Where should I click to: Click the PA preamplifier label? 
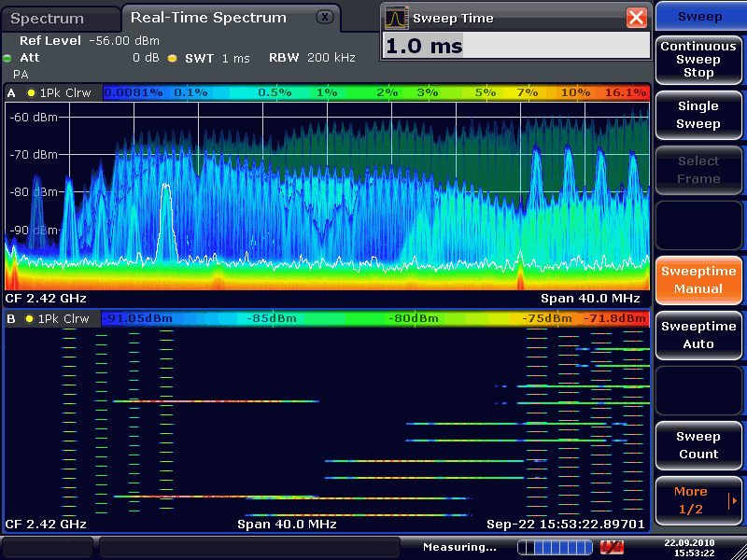(x=21, y=75)
